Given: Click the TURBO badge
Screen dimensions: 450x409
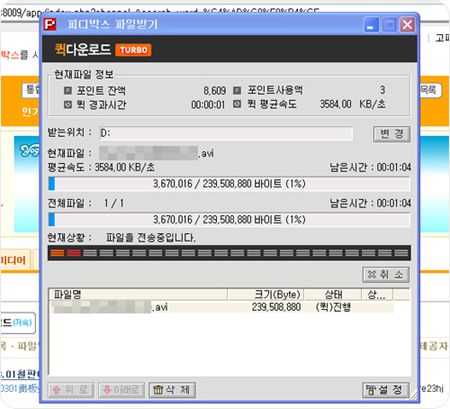Looking at the screenshot, I should click(133, 50).
